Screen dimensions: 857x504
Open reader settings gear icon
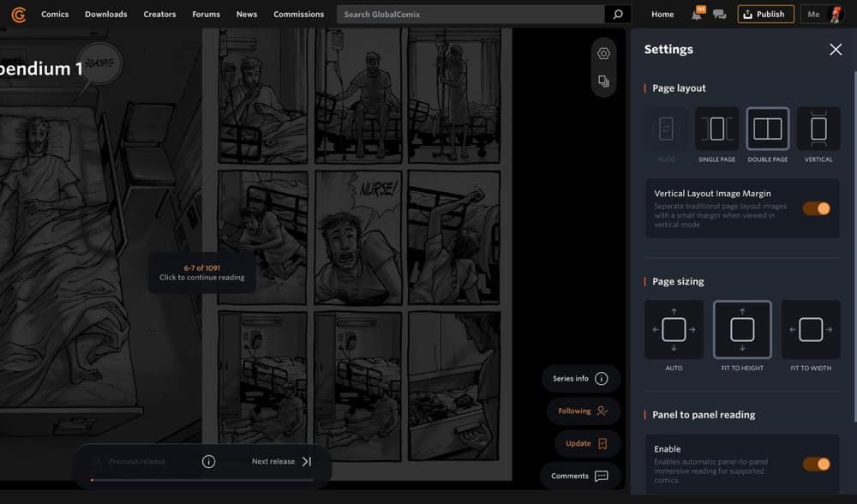click(603, 53)
